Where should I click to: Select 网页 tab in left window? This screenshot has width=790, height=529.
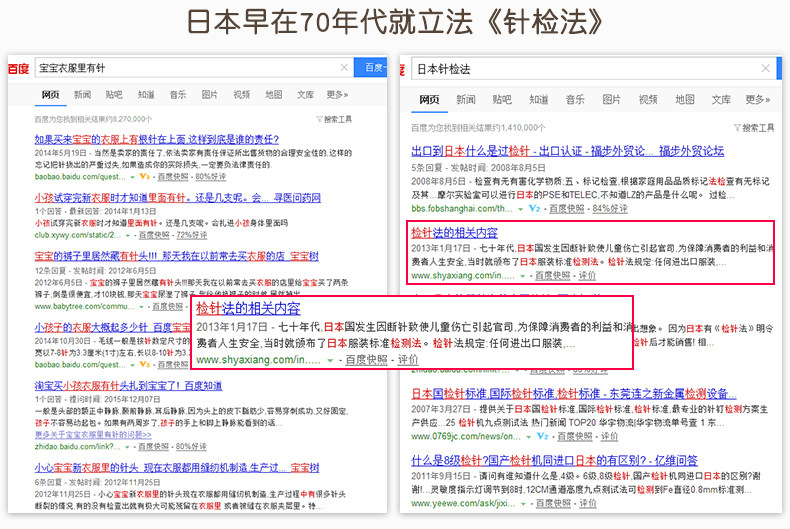point(50,95)
